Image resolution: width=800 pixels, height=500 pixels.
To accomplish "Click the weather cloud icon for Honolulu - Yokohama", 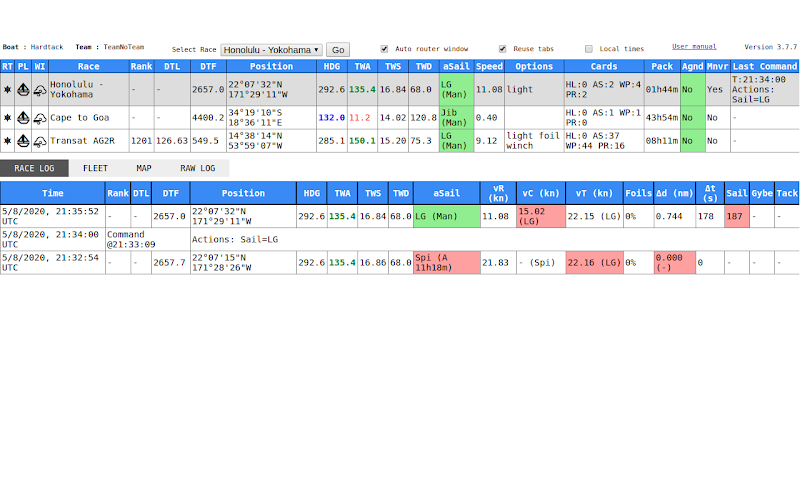I will 40,90.
